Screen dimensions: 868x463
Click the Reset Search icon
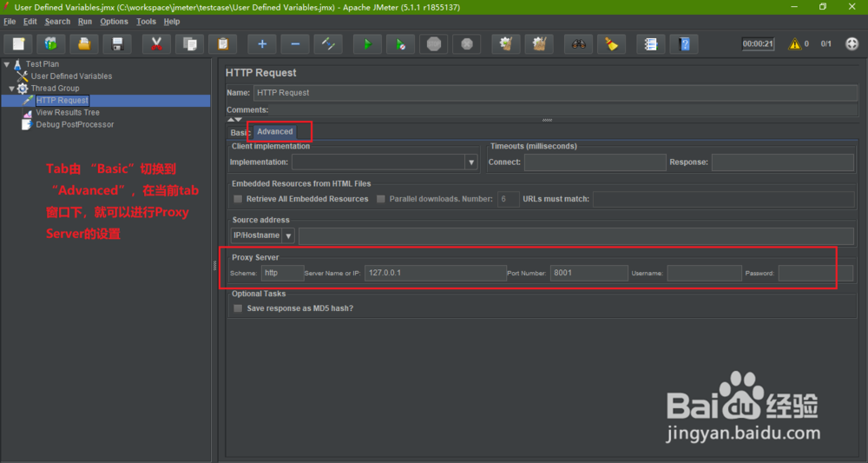click(612, 44)
